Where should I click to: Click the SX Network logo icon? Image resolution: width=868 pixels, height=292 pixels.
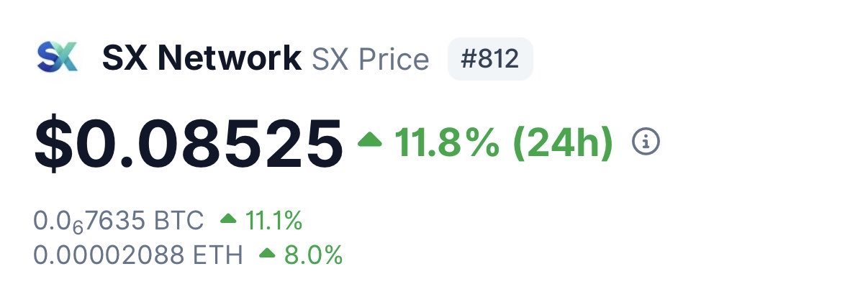[56, 58]
